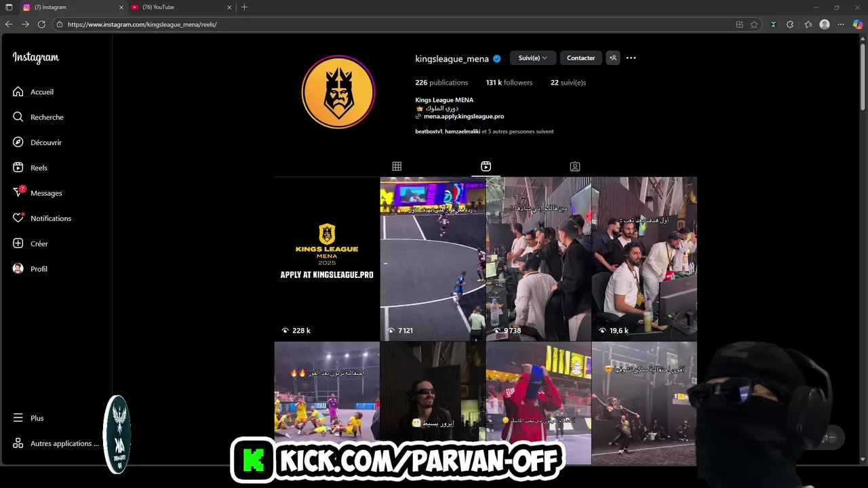Open the reel with 9 738 views

coord(538,259)
